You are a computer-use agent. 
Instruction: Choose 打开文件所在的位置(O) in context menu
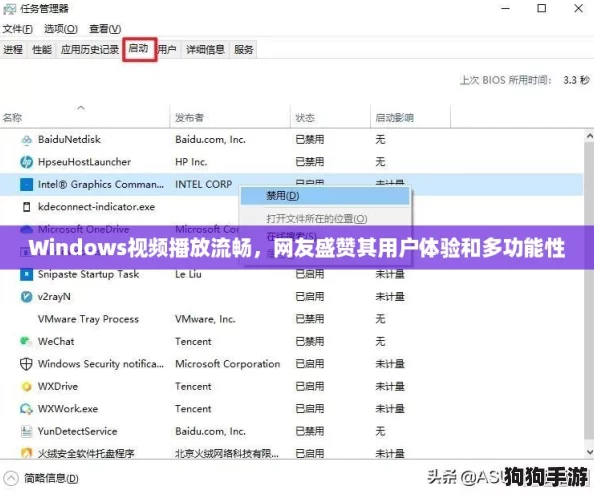point(317,219)
